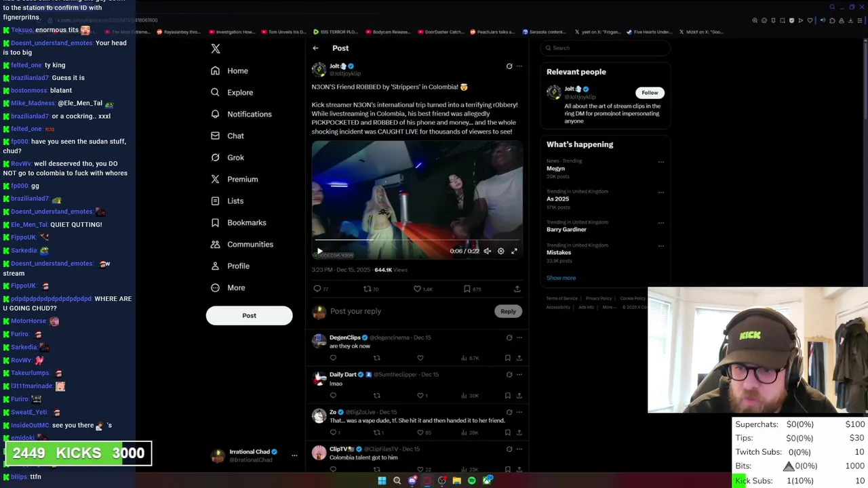Click the Windows Start button
Image resolution: width=868 pixels, height=488 pixels.
click(x=382, y=481)
